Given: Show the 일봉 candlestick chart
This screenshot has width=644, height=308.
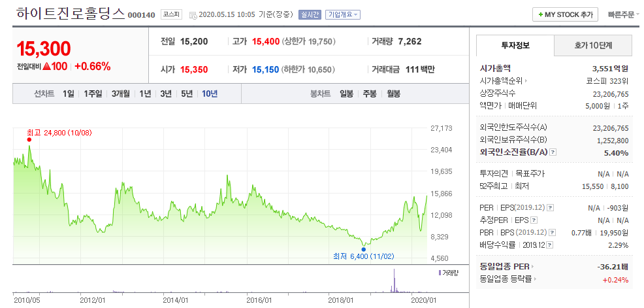Looking at the screenshot, I should click(346, 94).
